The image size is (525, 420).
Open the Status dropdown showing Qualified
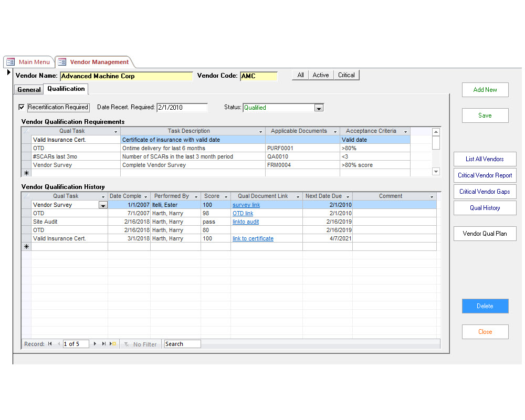(318, 108)
